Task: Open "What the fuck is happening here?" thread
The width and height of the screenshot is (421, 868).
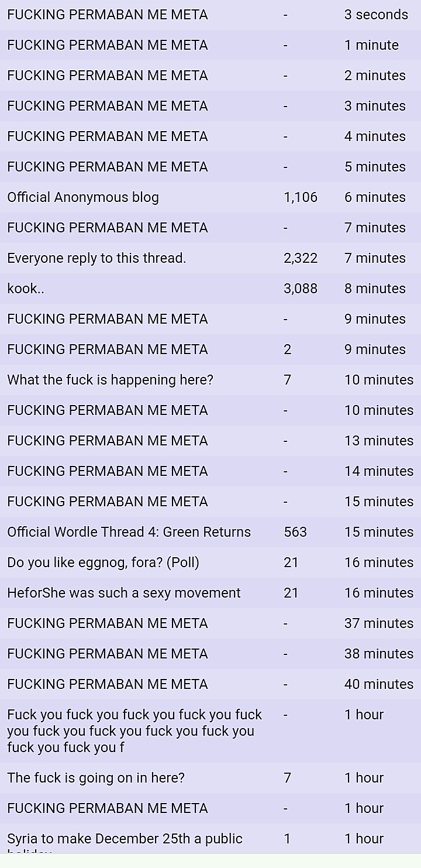Action: (x=110, y=380)
